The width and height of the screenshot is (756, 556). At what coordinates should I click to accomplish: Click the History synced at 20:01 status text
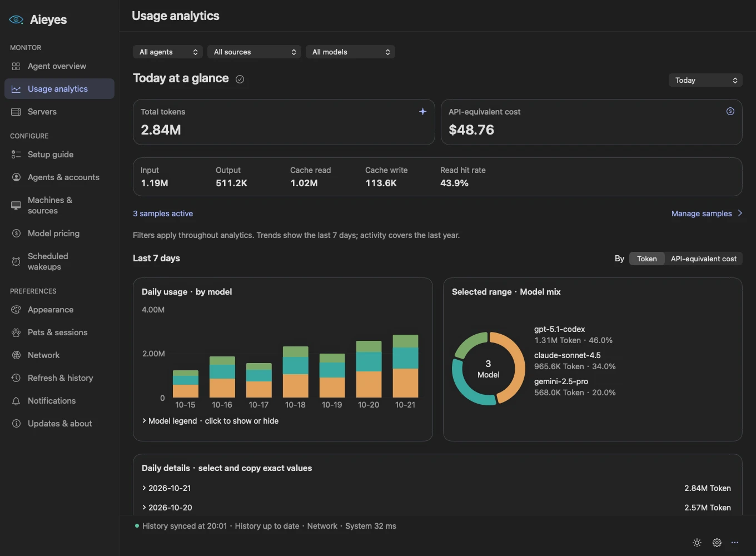pos(185,526)
